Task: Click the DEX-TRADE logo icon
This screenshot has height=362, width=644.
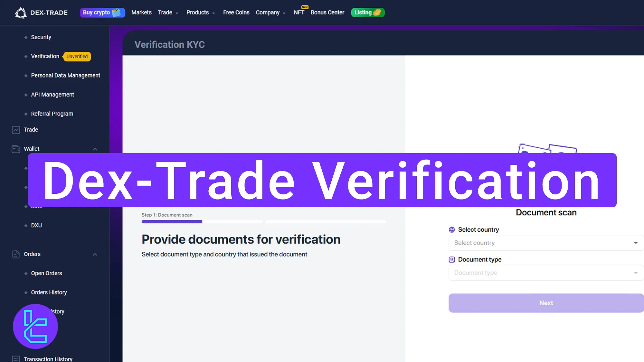Action: click(x=20, y=13)
